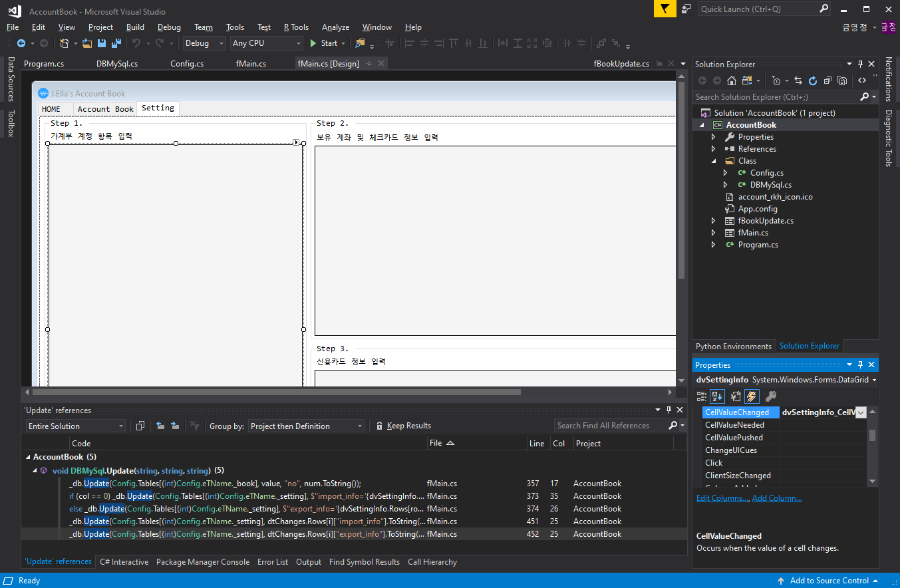
Task: Click the feedback funnel icon in title bar
Action: point(665,9)
